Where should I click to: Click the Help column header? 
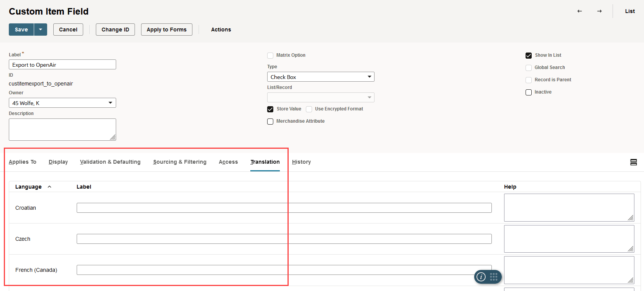[x=510, y=187]
